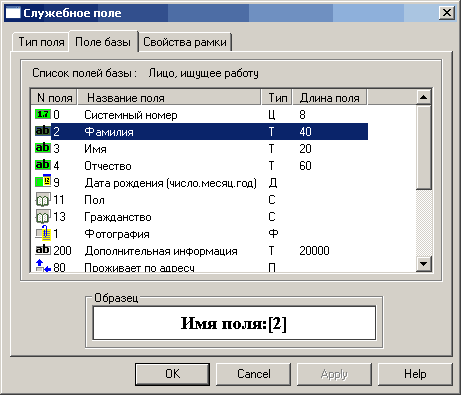Click the window icon in the title bar

coord(13,13)
